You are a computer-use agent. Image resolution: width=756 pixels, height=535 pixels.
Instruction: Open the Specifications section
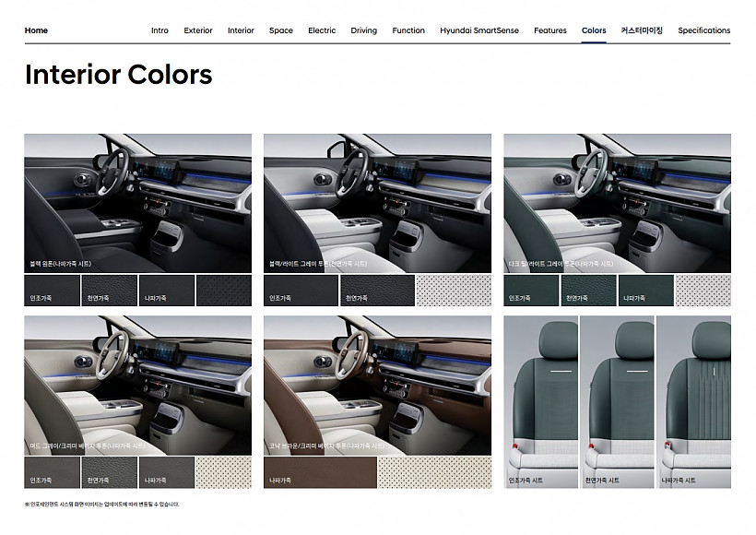point(704,30)
